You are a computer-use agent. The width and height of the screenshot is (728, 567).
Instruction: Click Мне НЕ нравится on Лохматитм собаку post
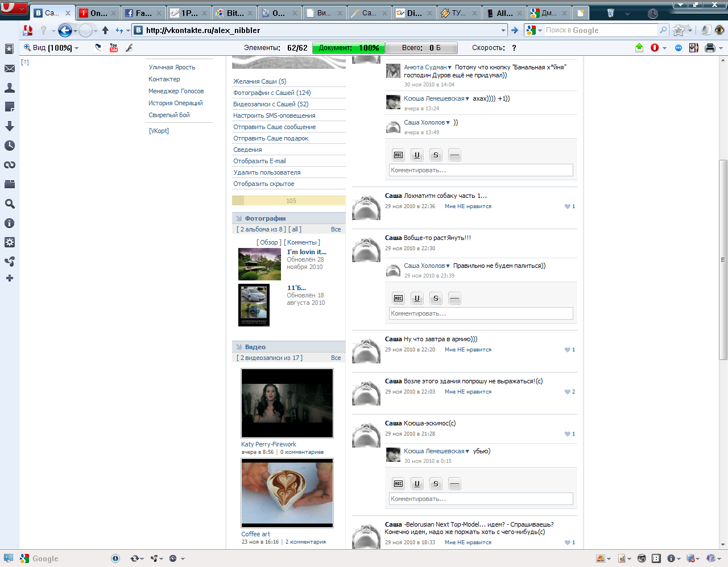pos(468,206)
